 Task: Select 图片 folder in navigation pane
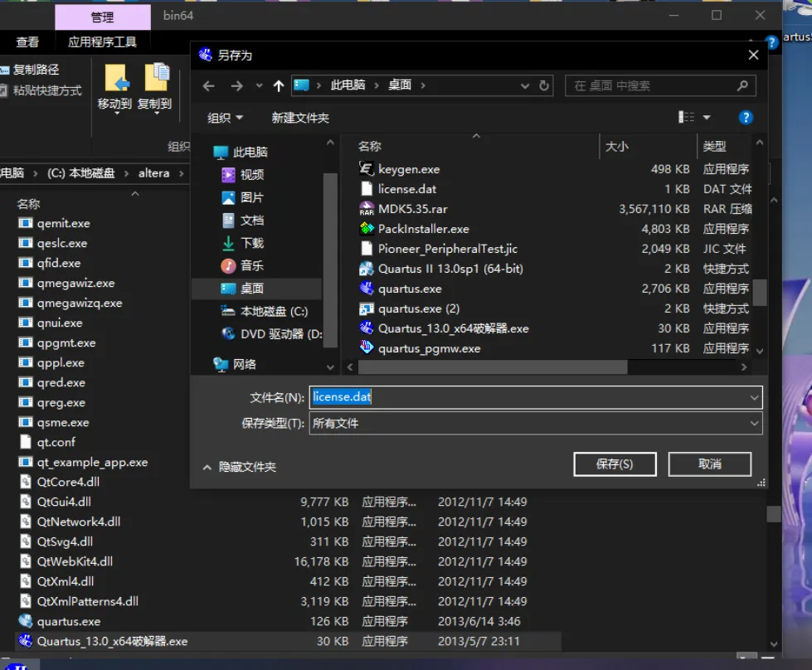tap(243, 198)
